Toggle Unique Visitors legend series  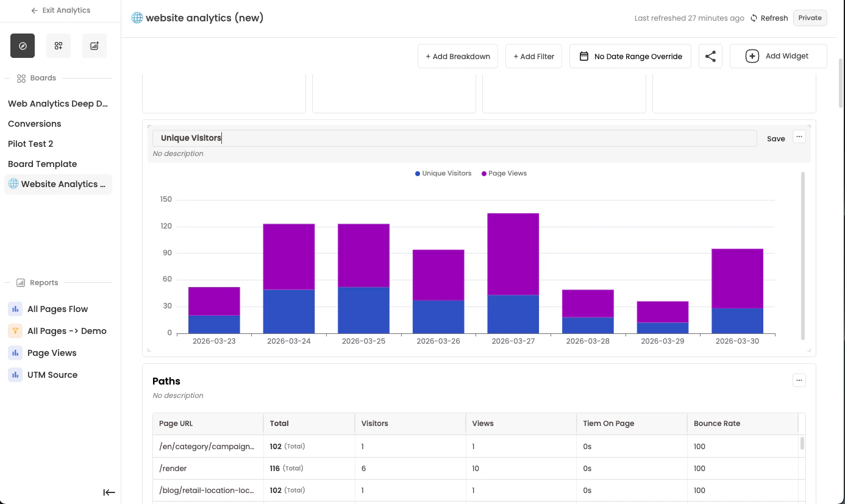click(443, 174)
